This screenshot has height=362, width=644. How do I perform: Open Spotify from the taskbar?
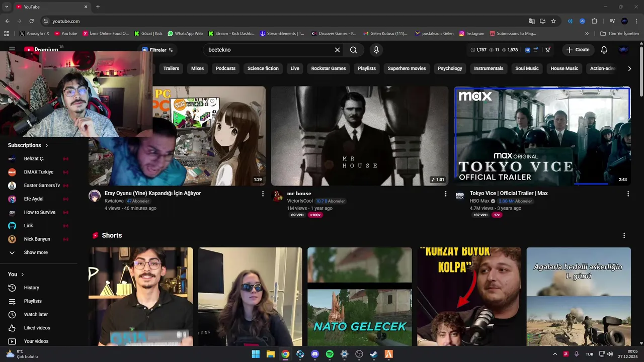[330, 354]
